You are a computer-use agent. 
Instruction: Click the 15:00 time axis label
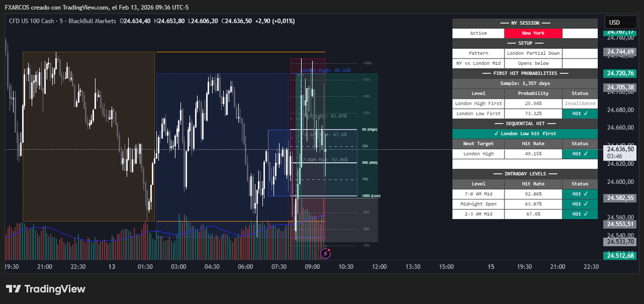point(447,266)
